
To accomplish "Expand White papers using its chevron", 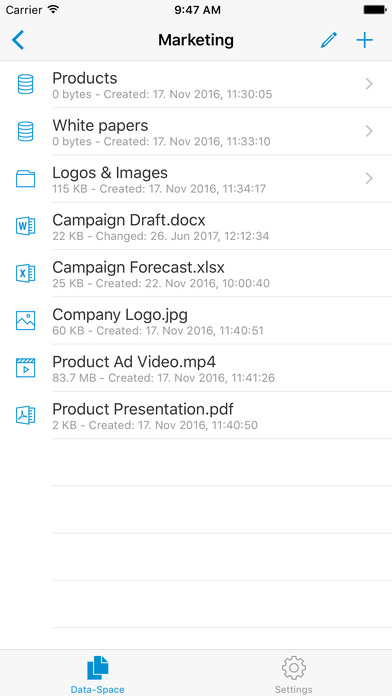I will [369, 131].
